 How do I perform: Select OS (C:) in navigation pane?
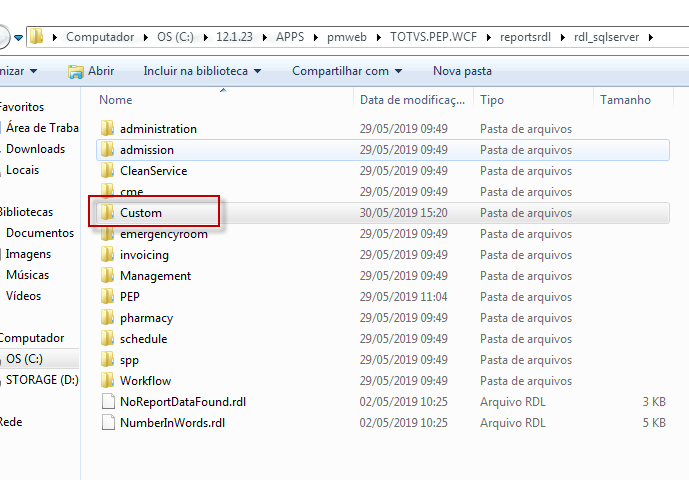pos(24,359)
